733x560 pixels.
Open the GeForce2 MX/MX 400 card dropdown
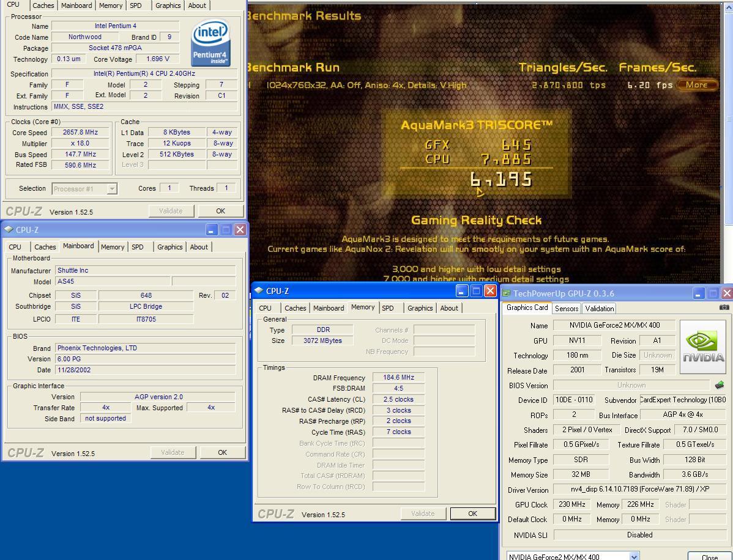pyautogui.click(x=634, y=556)
